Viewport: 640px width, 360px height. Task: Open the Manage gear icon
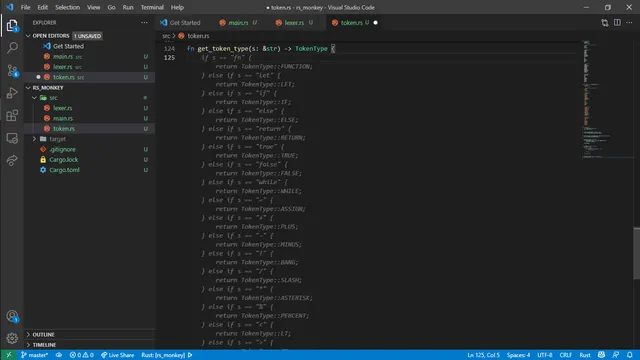(12, 338)
